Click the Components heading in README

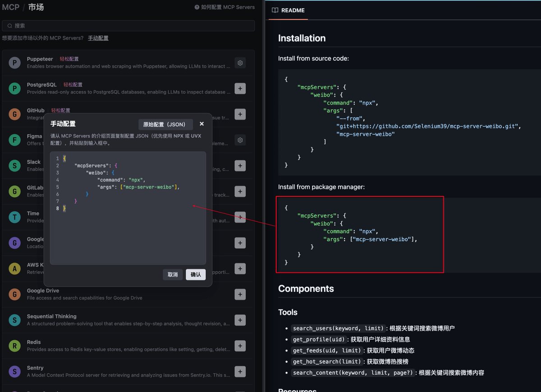coord(306,289)
